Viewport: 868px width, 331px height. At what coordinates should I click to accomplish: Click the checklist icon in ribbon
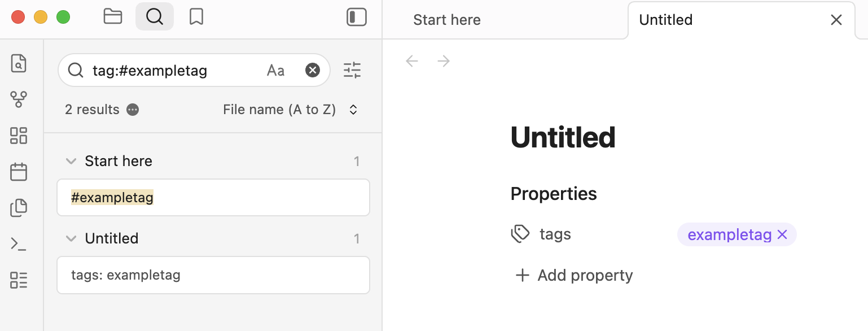tap(19, 280)
